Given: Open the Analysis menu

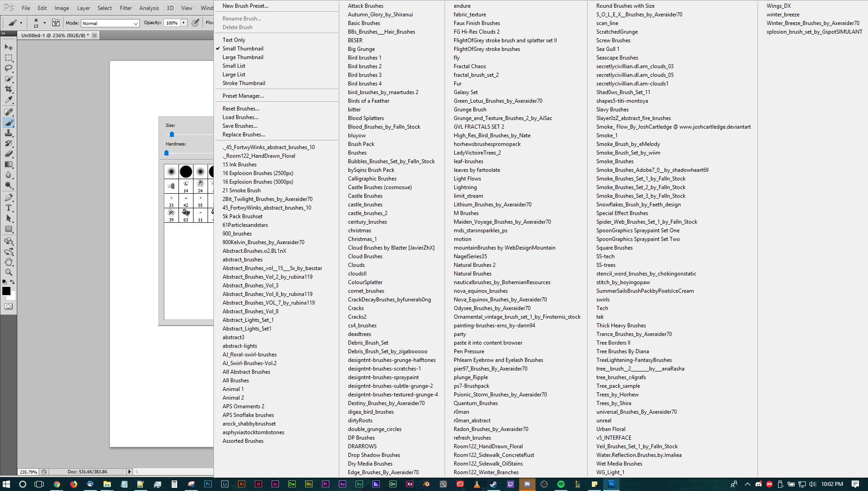Looking at the screenshot, I should click(149, 8).
